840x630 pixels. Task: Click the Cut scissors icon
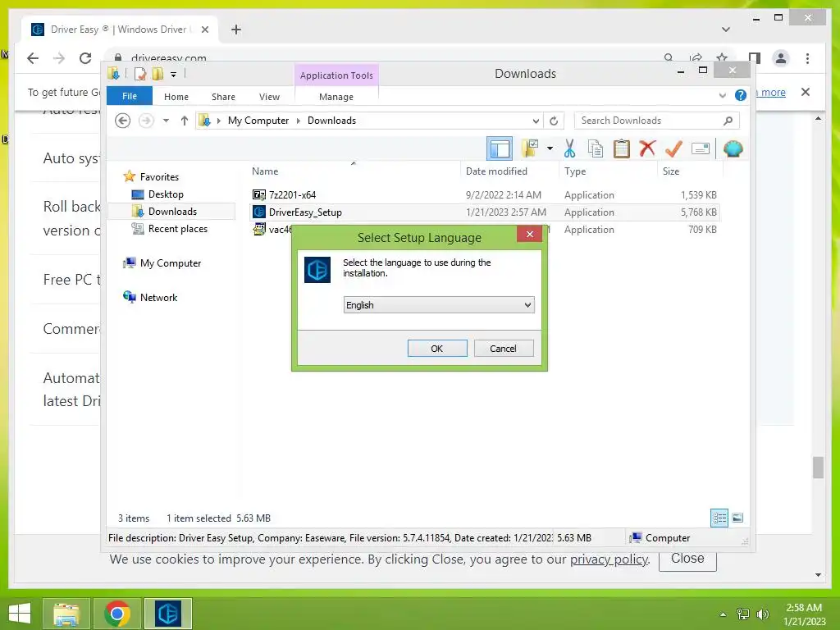[x=569, y=148]
